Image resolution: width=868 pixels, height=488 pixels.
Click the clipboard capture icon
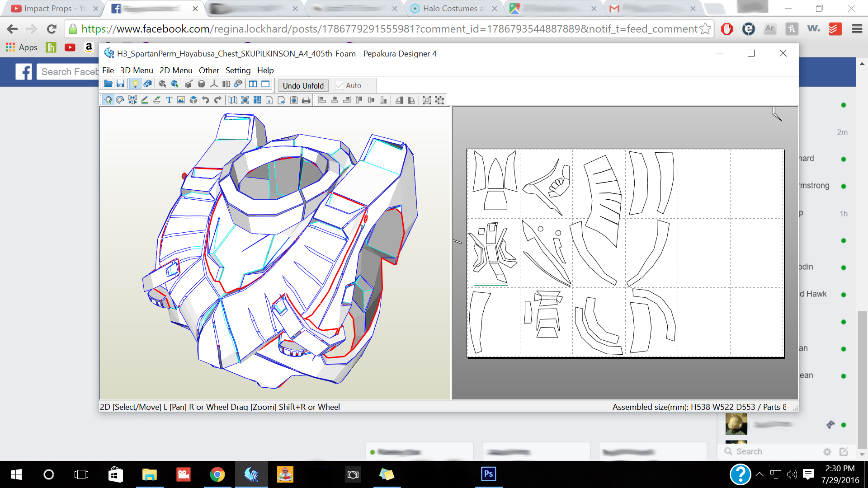pyautogui.click(x=294, y=100)
